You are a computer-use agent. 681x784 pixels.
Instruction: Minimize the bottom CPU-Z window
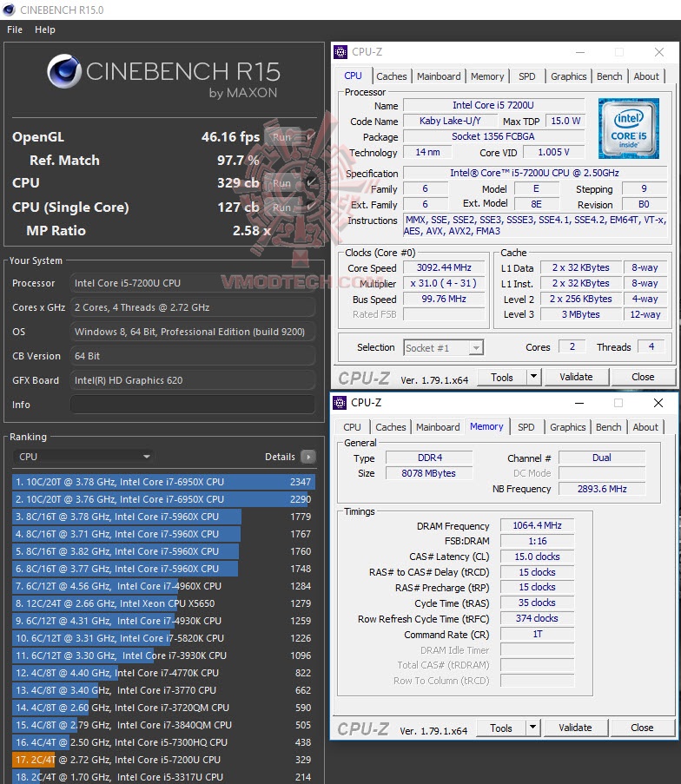(579, 403)
